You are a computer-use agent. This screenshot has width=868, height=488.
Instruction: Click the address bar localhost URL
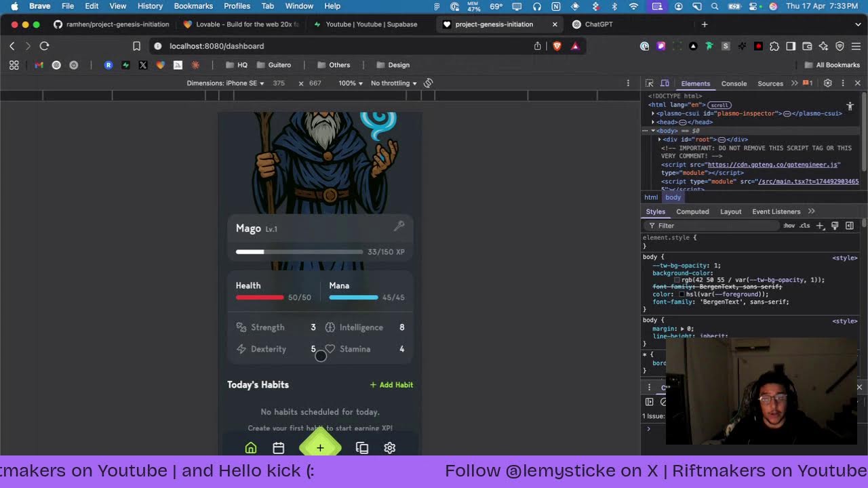click(216, 46)
